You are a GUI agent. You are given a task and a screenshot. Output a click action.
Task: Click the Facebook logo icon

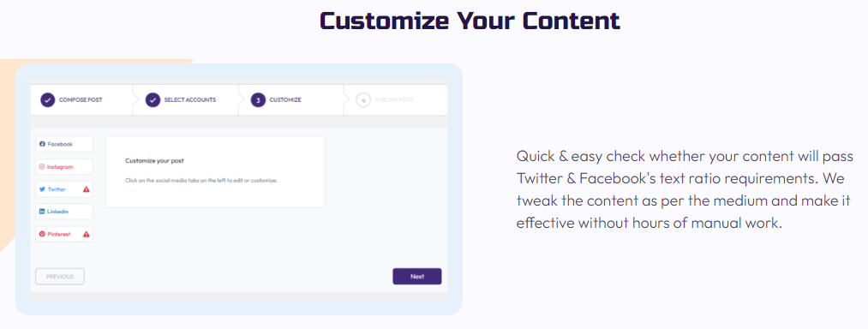[42, 144]
